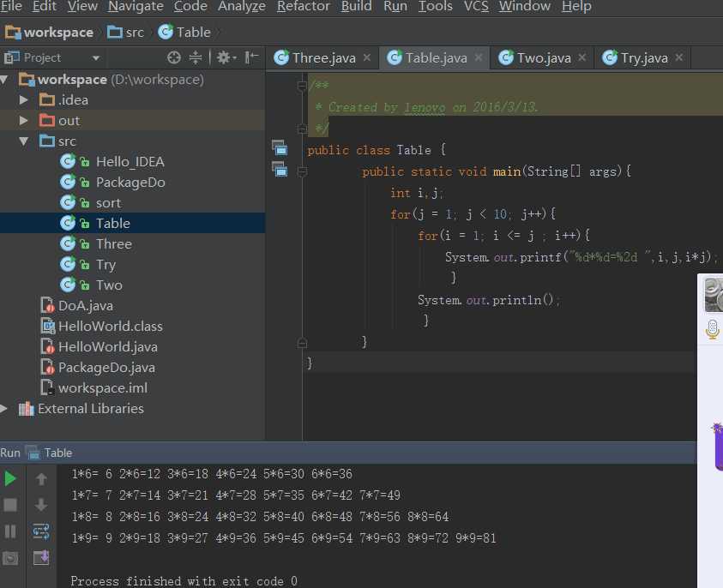Click microphone icon in side widget
723x588 pixels.
pos(712,329)
